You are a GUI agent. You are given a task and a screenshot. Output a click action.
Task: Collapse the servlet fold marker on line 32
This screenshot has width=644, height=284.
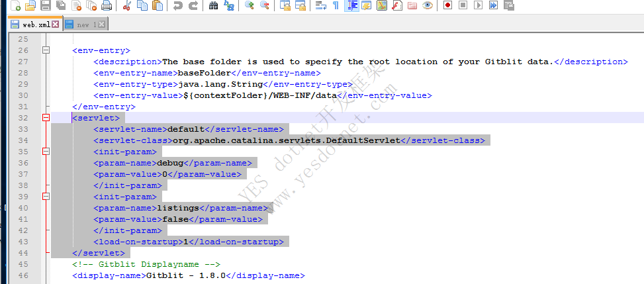(46, 118)
